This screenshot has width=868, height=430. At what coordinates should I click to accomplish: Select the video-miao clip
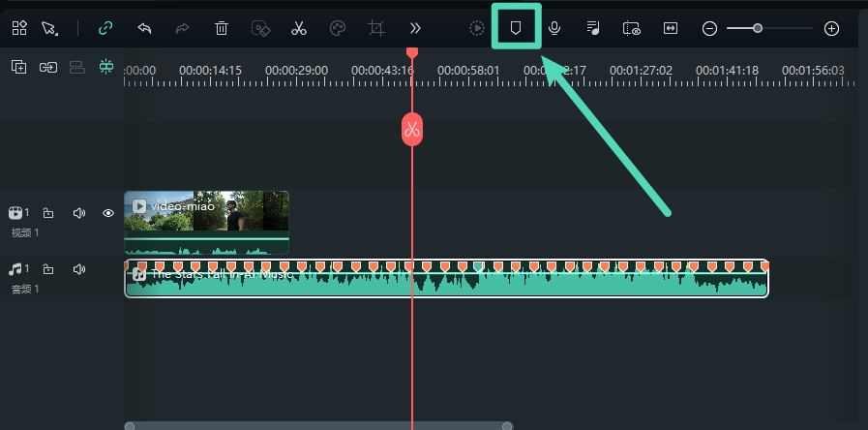206,222
